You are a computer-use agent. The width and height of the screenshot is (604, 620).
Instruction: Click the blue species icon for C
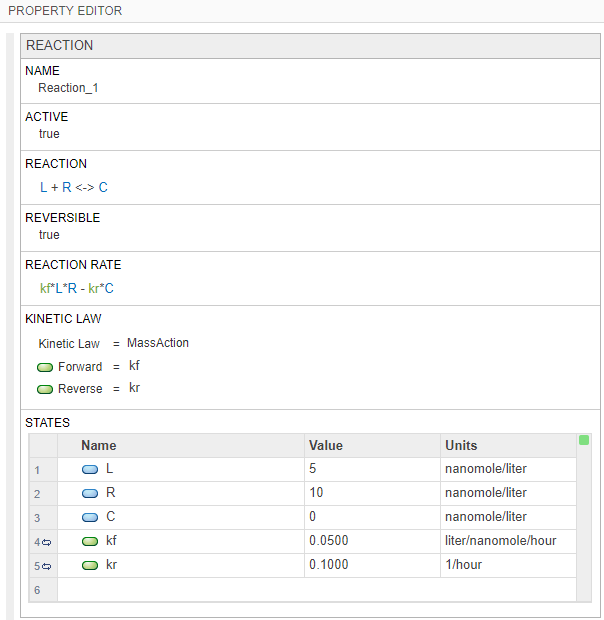[x=90, y=517]
